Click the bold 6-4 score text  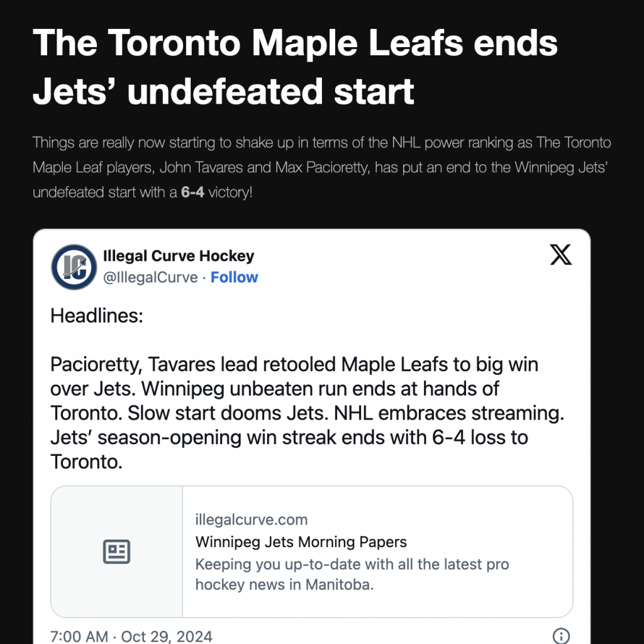click(192, 192)
